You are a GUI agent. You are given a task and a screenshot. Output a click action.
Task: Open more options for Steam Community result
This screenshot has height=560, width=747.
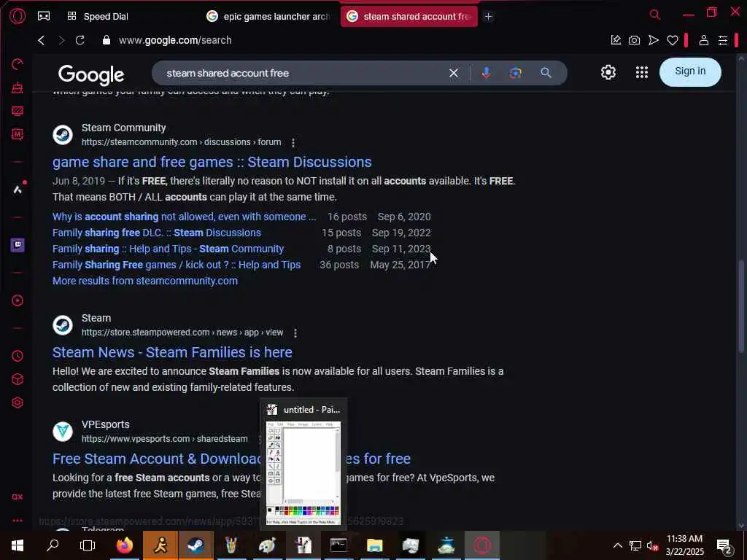[293, 142]
